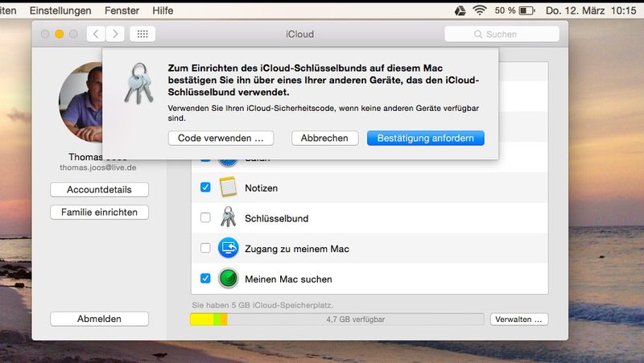644x363 pixels.
Task: Click Verwalten storage button
Action: pos(518,320)
